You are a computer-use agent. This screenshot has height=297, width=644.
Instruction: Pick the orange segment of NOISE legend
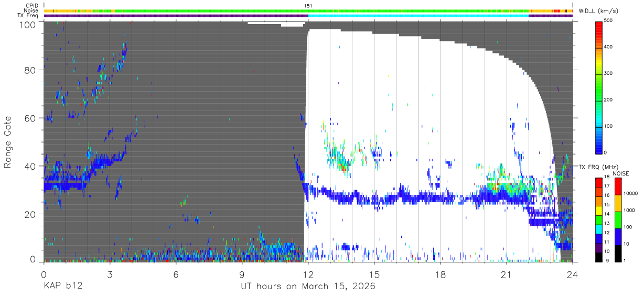point(618,203)
